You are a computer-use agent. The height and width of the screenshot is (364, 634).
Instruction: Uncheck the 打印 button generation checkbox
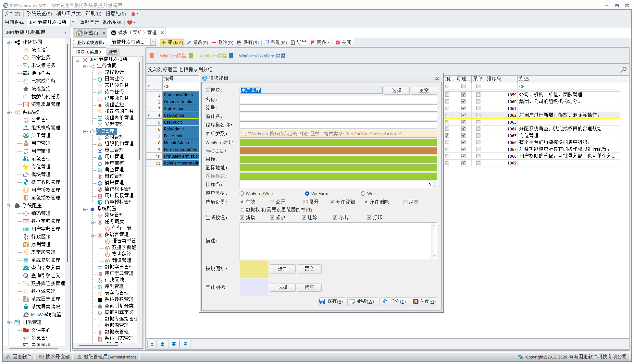[x=369, y=217]
